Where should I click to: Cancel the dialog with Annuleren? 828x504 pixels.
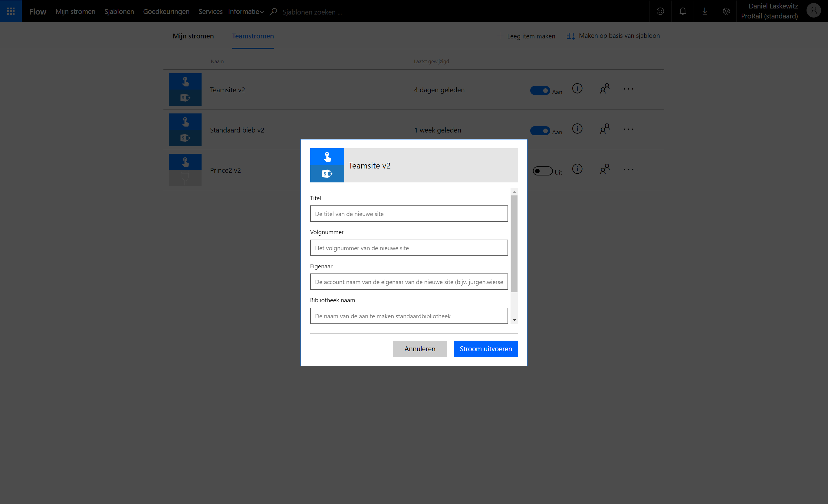[419, 349]
